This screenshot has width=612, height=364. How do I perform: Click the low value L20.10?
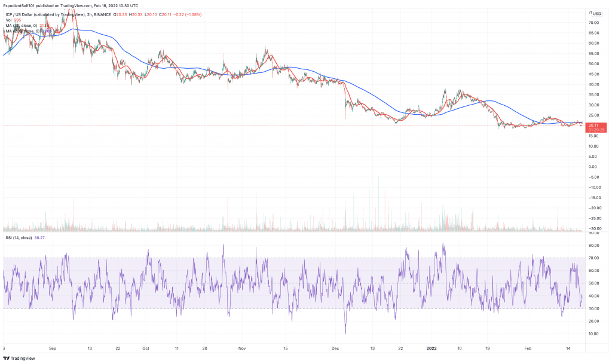(151, 14)
